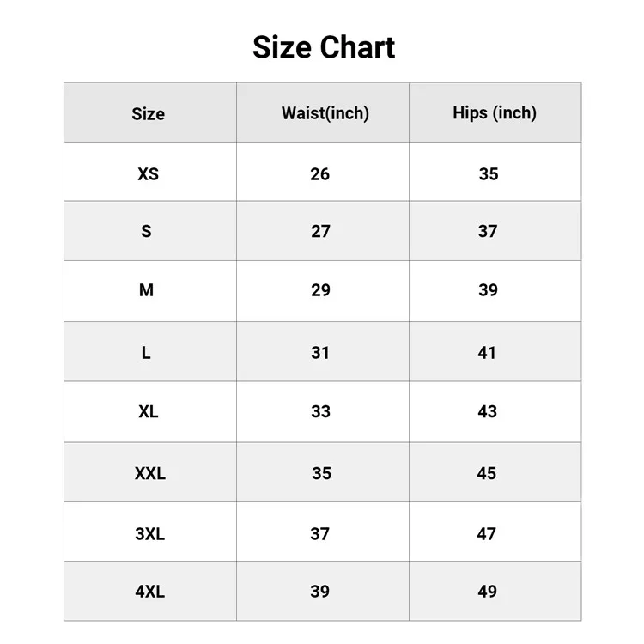
Task: Click waist value 26 for XS
Action: [319, 173]
